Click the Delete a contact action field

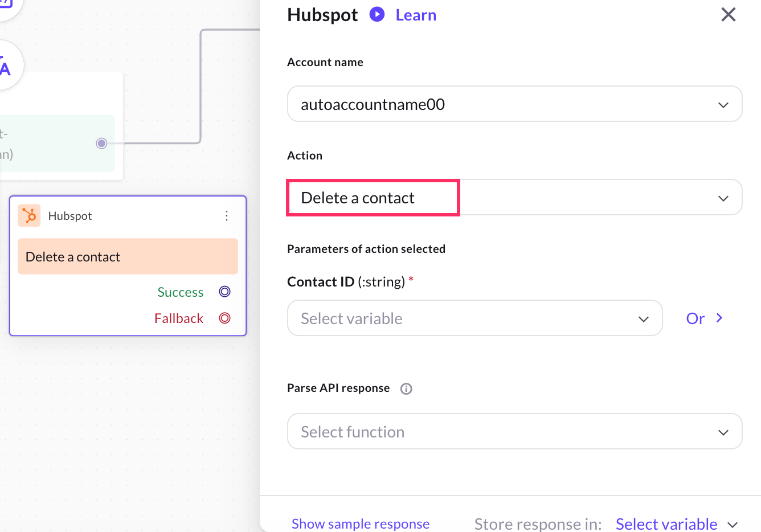[x=373, y=198]
